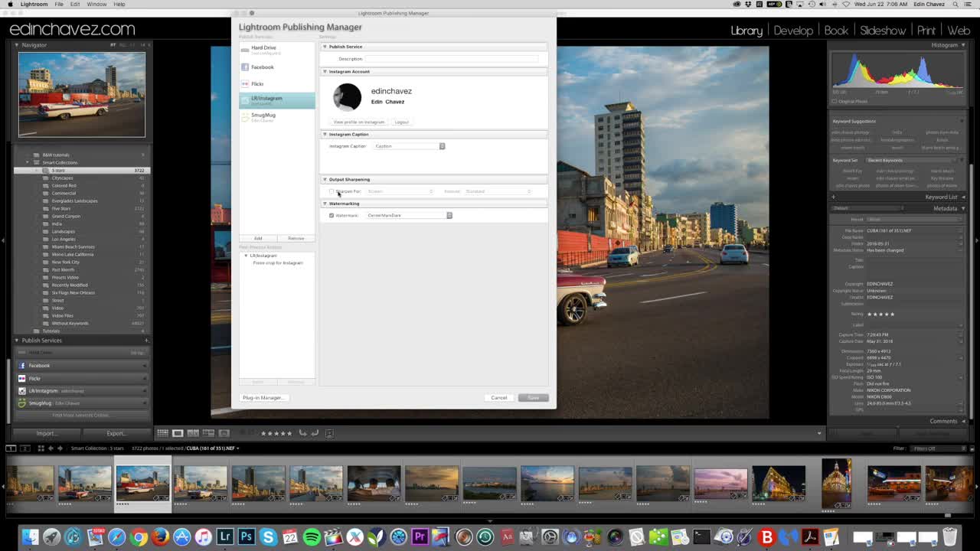Screen dimensions: 980x551
Task: Select Hard Drive publish service
Action: pos(276,50)
